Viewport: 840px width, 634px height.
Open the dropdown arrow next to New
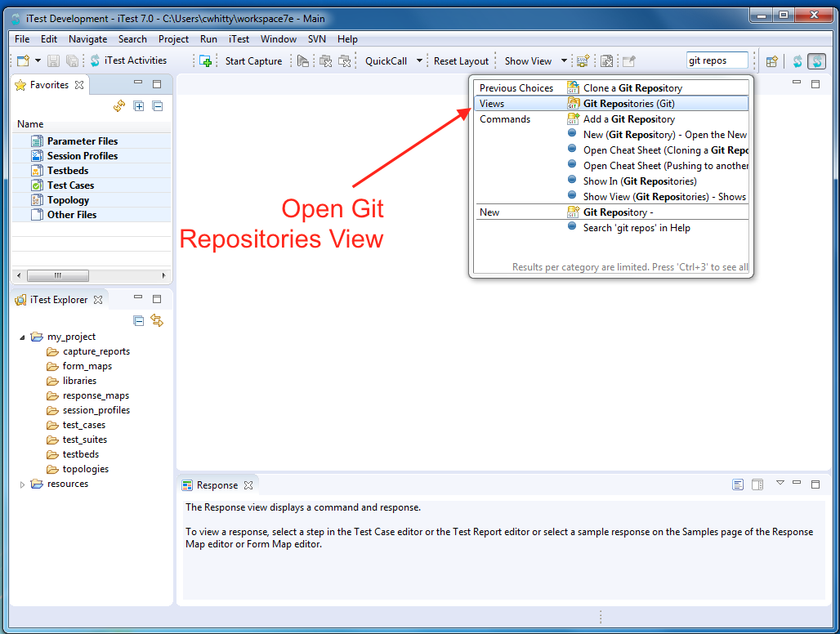point(38,60)
